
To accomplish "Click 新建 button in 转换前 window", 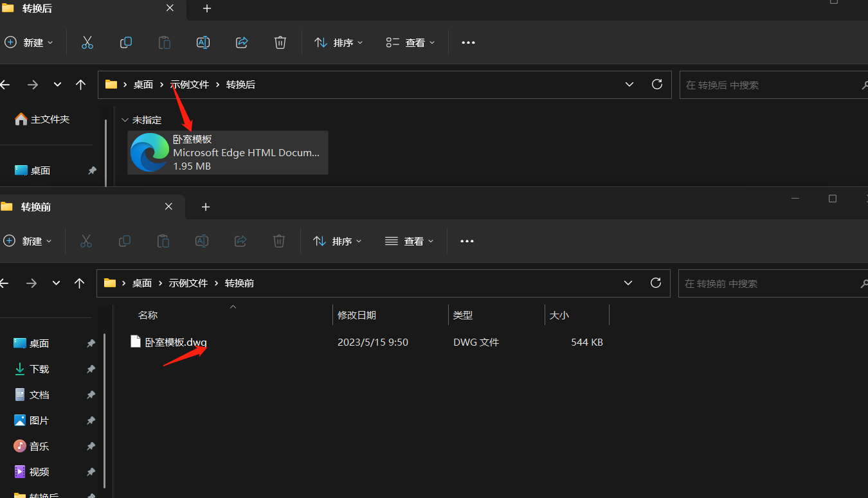I will click(28, 241).
